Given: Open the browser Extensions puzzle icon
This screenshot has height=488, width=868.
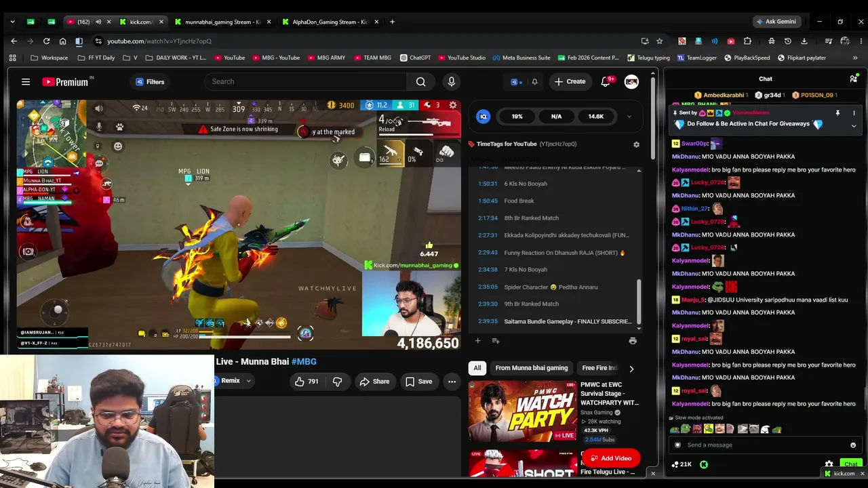Looking at the screenshot, I should click(x=747, y=41).
